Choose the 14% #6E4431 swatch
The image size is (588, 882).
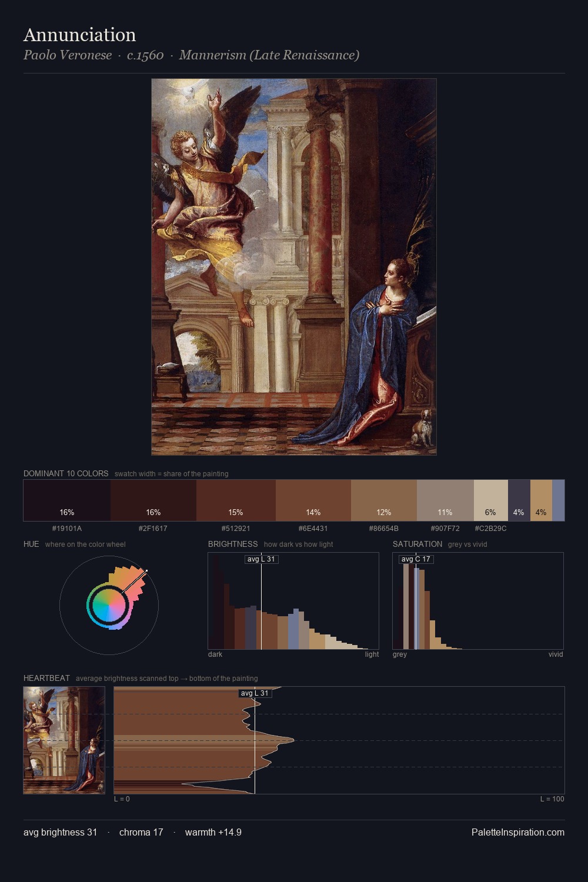coord(313,500)
